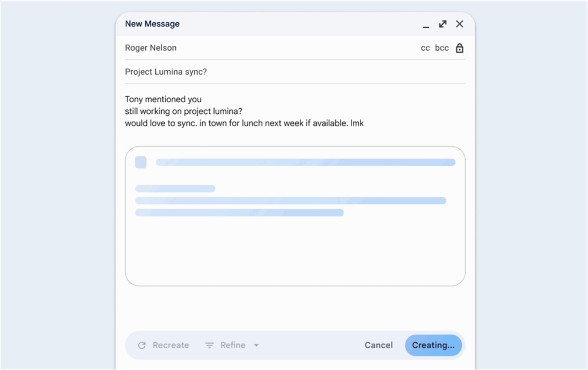Expand the Refine dropdown arrow
This screenshot has width=588, height=370.
(256, 345)
